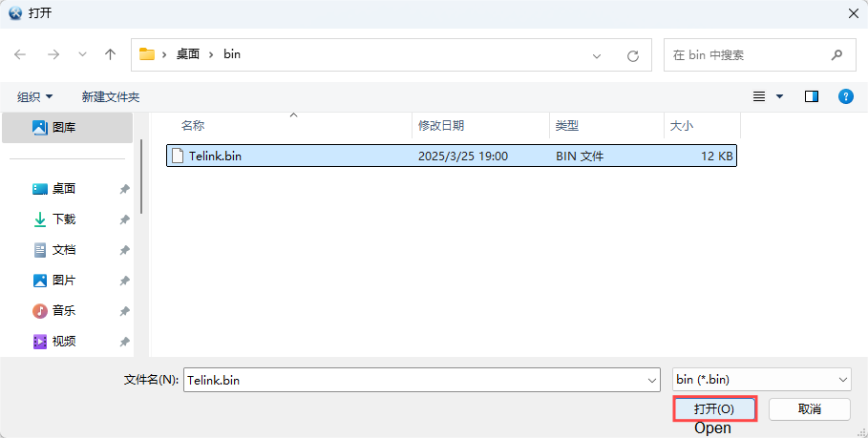
Task: Click the search magnifier icon
Action: tap(837, 54)
